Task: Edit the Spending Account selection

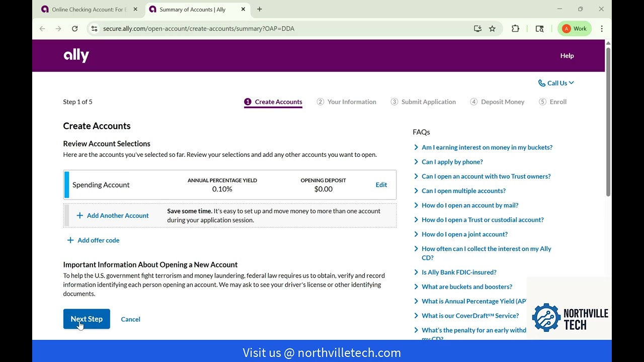Action: (x=381, y=185)
